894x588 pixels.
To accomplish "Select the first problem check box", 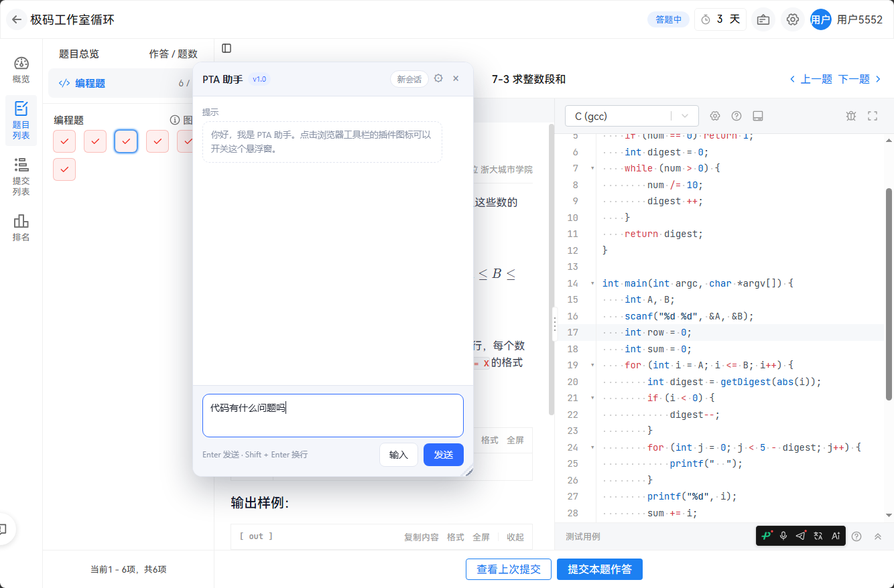I will point(64,141).
